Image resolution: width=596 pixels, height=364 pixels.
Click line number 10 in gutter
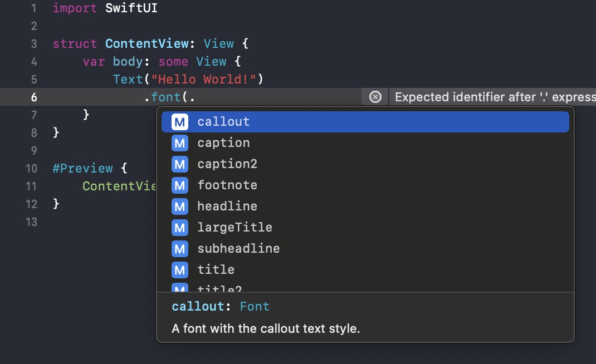click(31, 168)
